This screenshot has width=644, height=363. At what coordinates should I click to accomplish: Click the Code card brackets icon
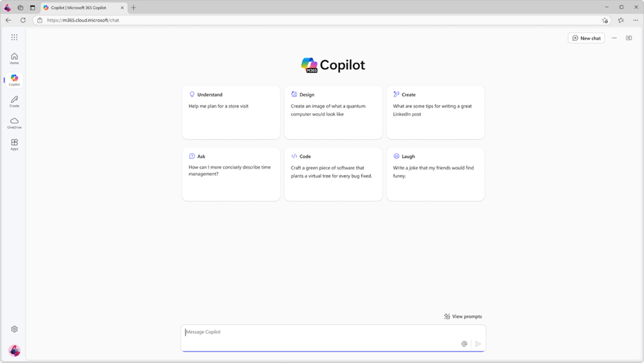click(294, 156)
